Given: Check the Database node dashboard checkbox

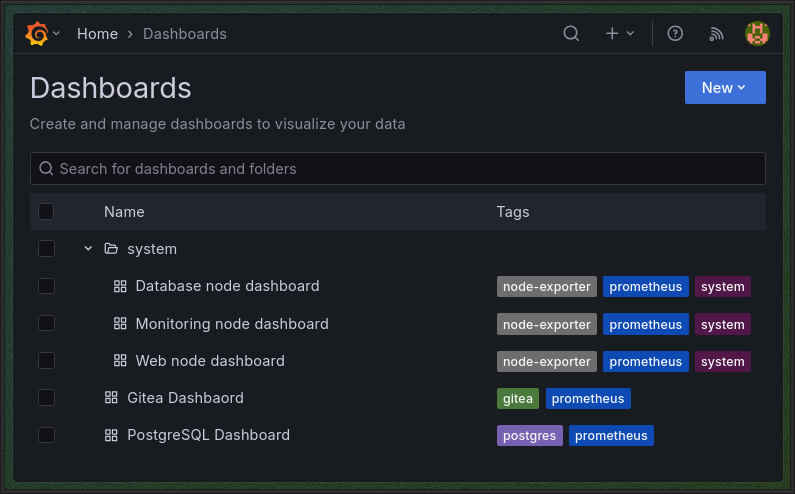Looking at the screenshot, I should point(46,286).
